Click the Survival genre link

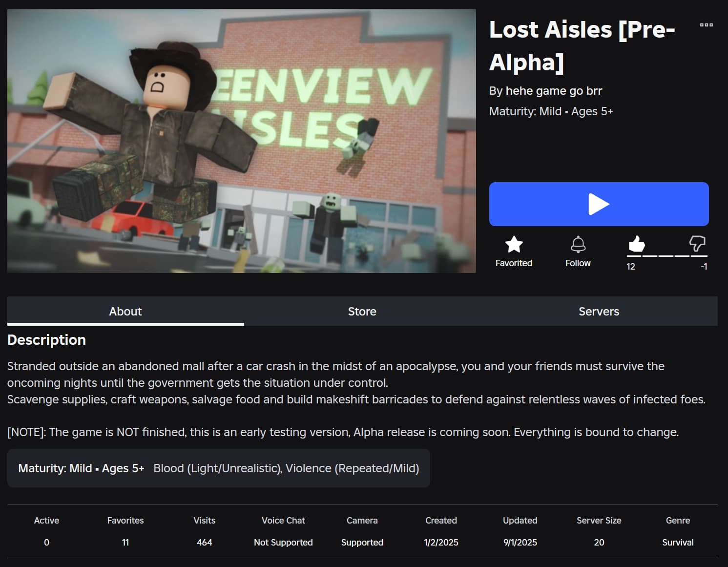678,542
